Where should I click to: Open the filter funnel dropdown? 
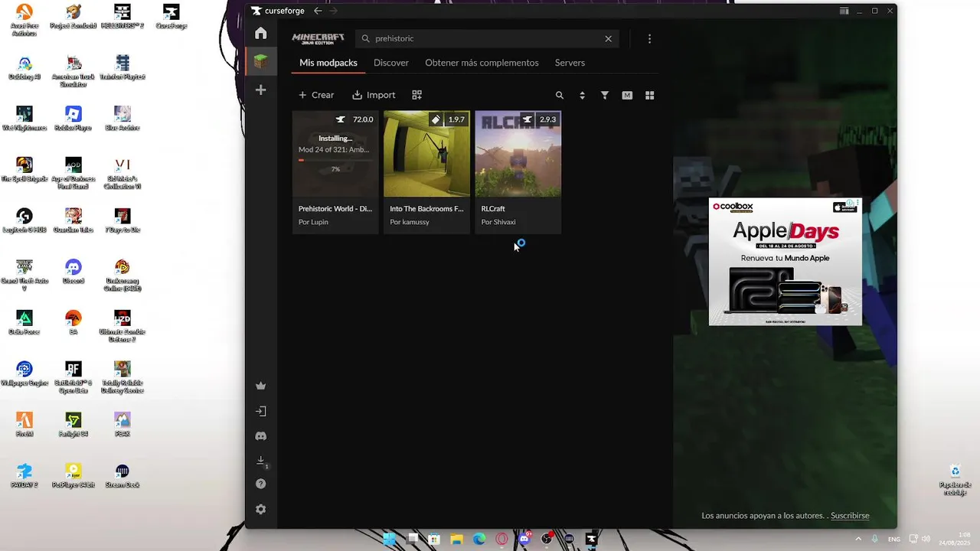tap(605, 96)
